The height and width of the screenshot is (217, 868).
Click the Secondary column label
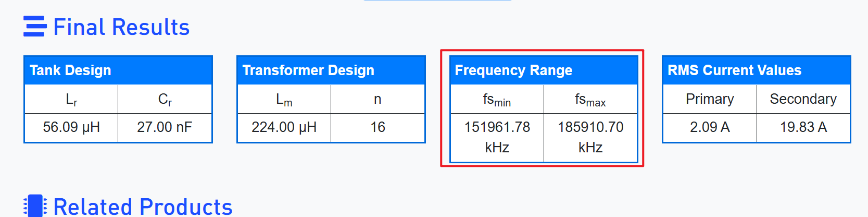click(803, 99)
